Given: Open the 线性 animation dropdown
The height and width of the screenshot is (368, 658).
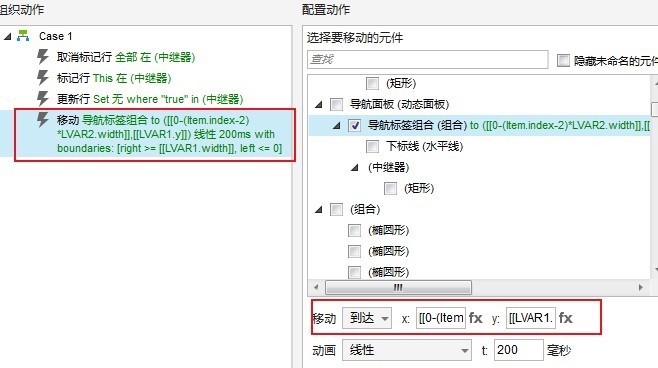Looking at the screenshot, I should pos(406,350).
